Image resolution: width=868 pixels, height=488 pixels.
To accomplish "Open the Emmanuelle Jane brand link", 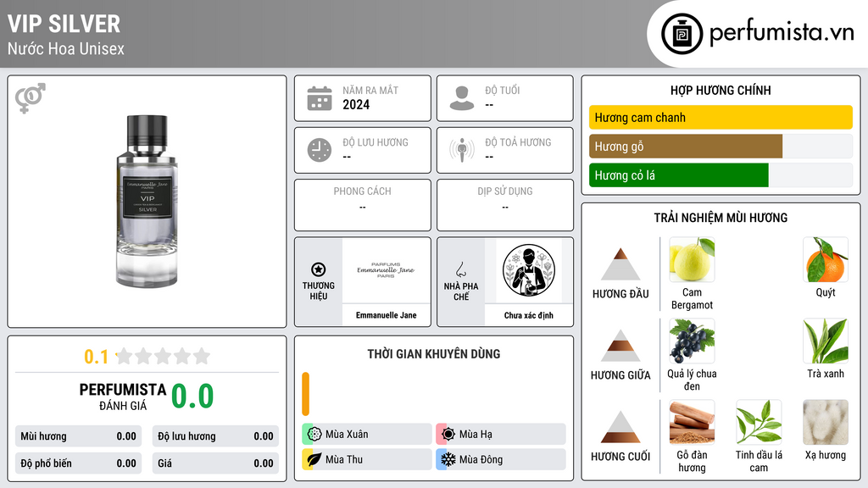I will [386, 315].
